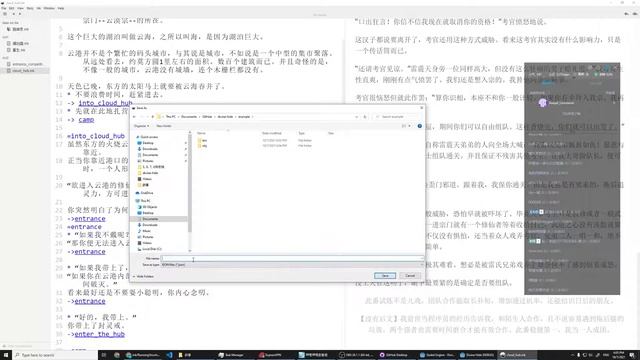
Task: Click the second folder in file list
Action: coord(204,146)
